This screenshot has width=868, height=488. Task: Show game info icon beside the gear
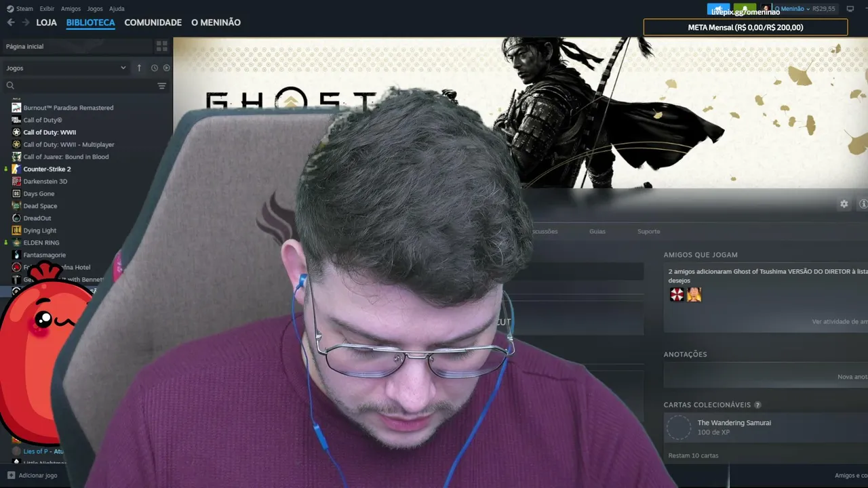coord(863,204)
